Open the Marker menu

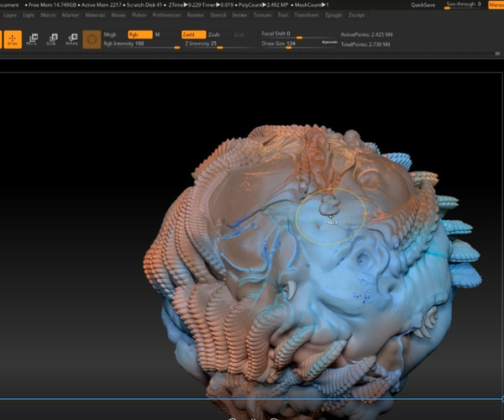tap(71, 15)
